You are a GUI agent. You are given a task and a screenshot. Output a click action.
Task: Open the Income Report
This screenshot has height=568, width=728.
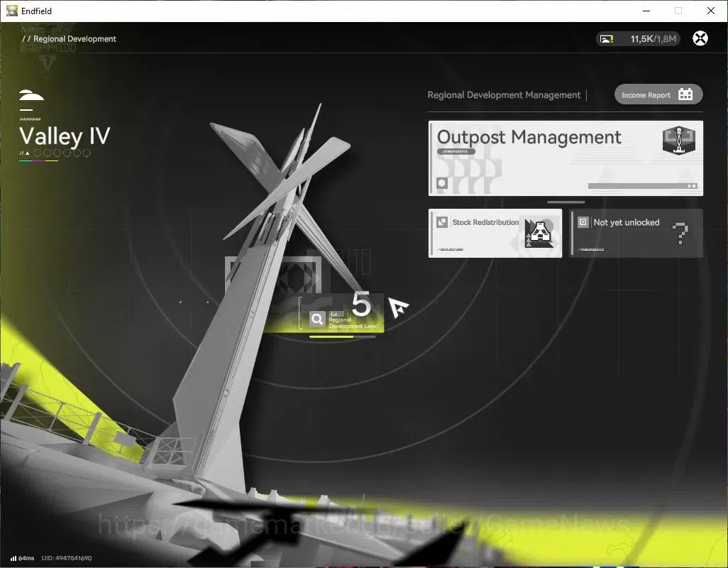pyautogui.click(x=658, y=94)
